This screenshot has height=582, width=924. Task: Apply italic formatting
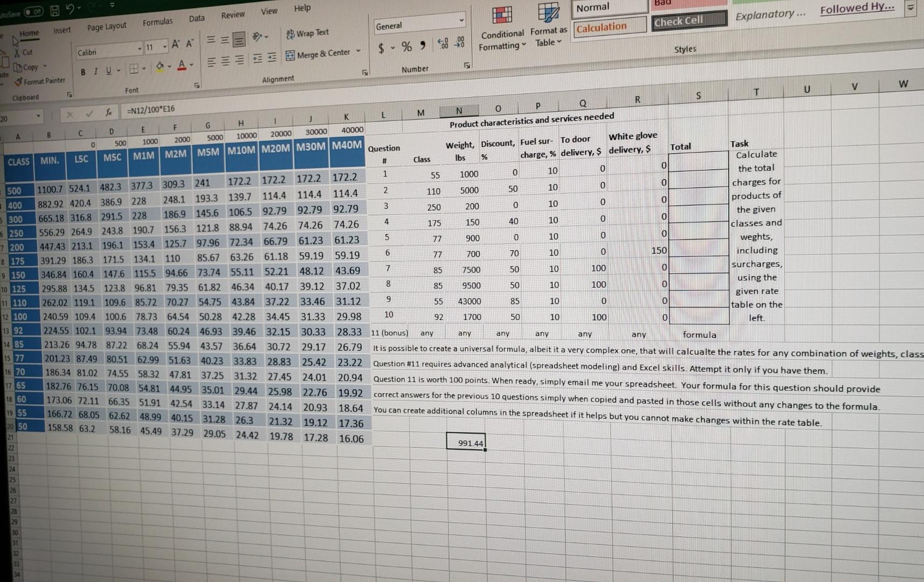[96, 71]
